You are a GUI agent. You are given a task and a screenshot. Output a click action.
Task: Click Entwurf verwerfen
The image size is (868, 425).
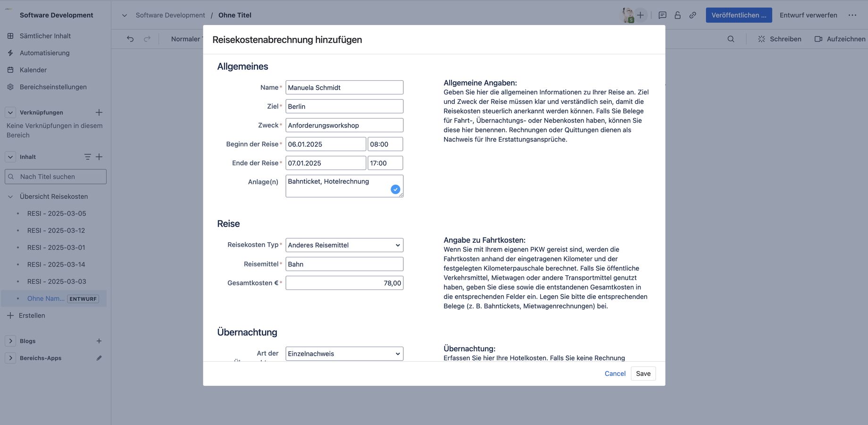coord(809,15)
